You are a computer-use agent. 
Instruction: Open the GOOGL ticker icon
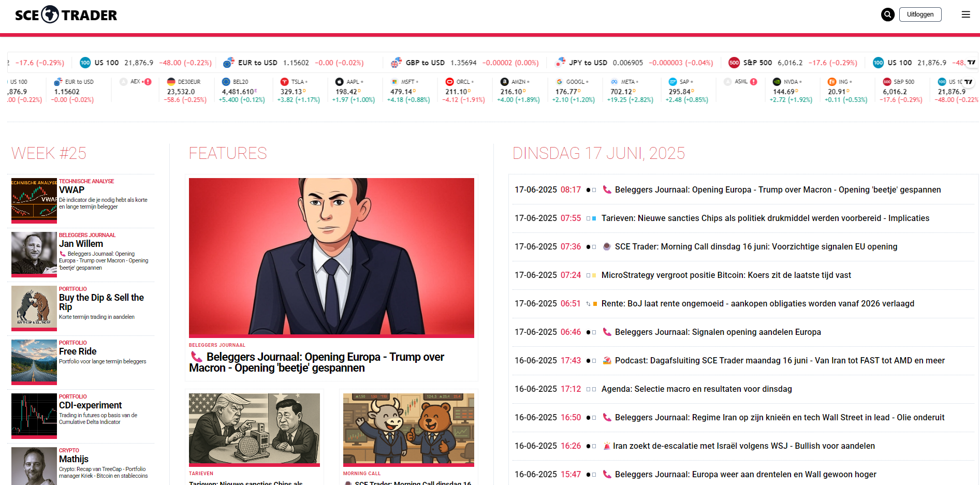pos(560,82)
